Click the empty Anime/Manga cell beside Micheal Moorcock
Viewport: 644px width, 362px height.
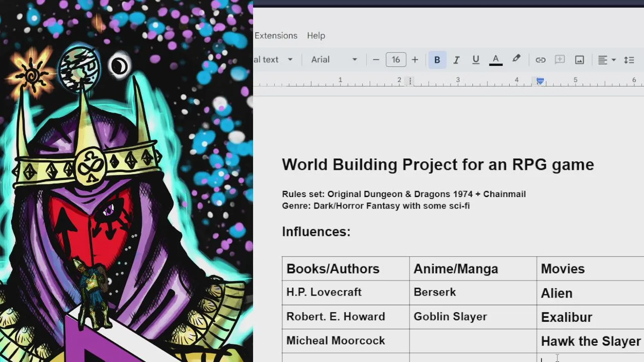point(473,341)
